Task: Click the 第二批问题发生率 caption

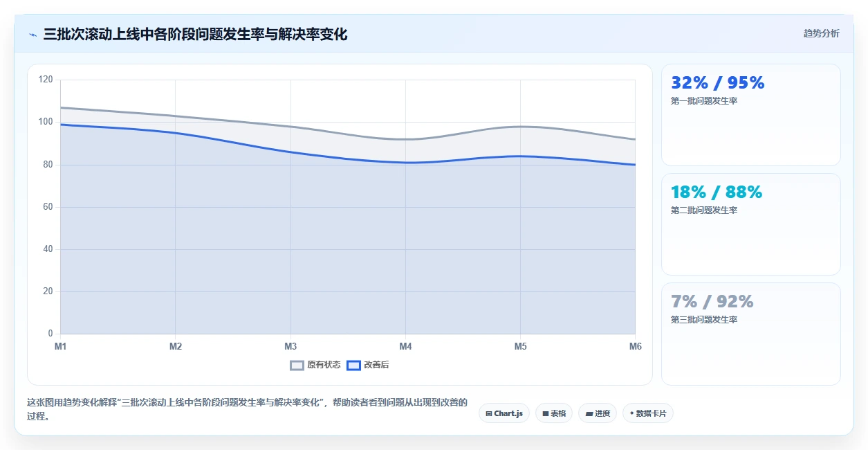Action: coord(704,210)
